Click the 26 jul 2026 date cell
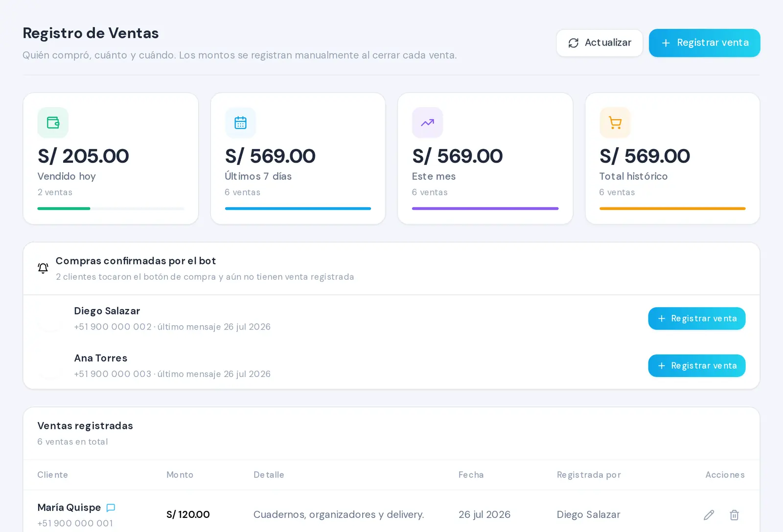The image size is (783, 532). pyautogui.click(x=484, y=514)
